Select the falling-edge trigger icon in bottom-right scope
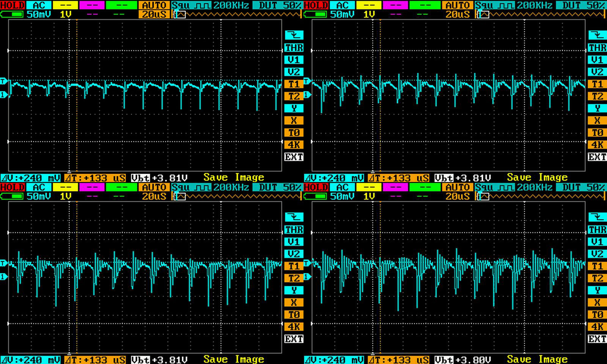 click(597, 217)
